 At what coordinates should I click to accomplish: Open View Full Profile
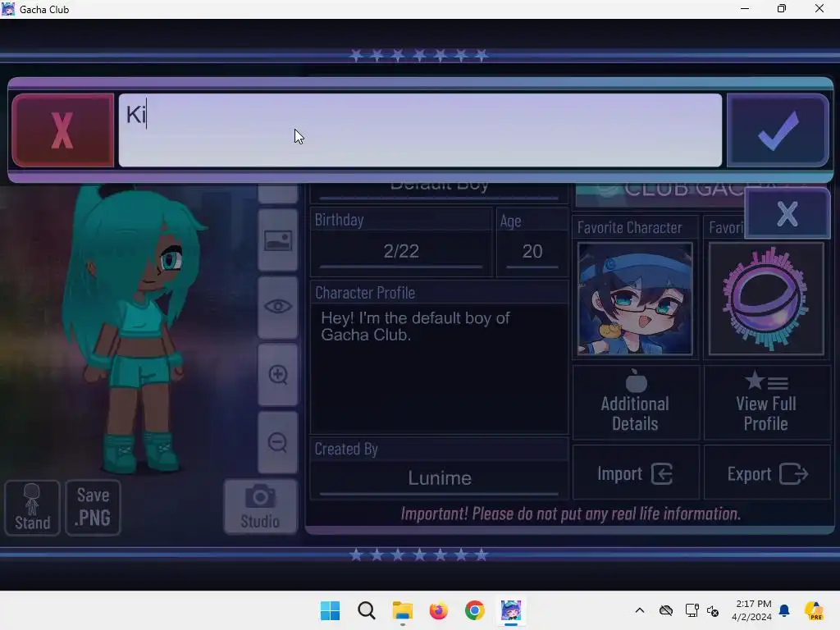pos(766,403)
